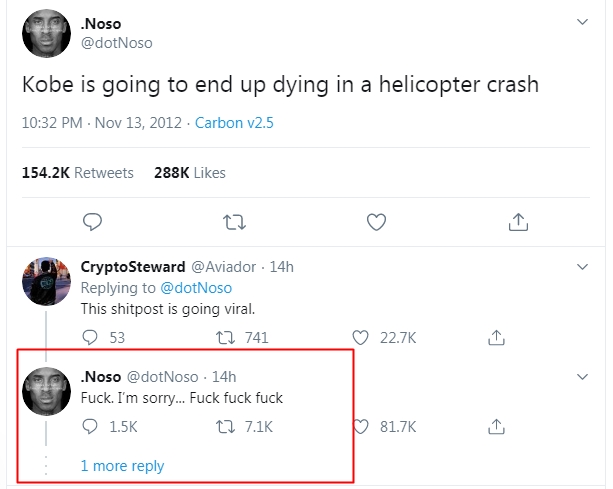This screenshot has height=489, width=613.
Task: Share .Noso's apology reply
Action: (x=496, y=426)
